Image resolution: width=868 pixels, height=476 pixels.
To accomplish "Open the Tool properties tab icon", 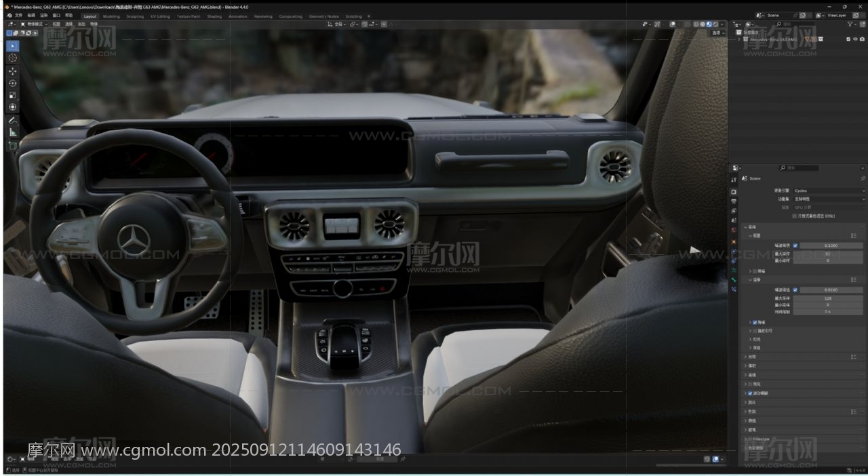I will click(734, 180).
